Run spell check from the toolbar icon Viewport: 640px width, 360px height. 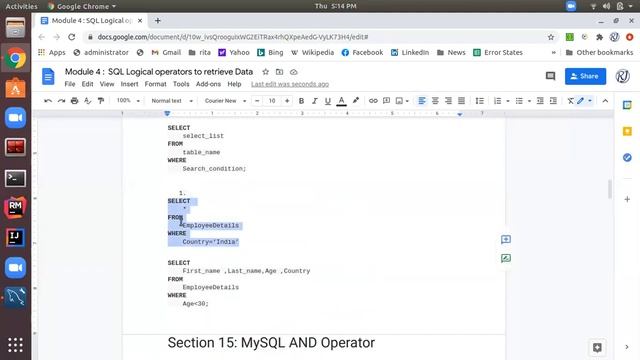click(x=87, y=101)
